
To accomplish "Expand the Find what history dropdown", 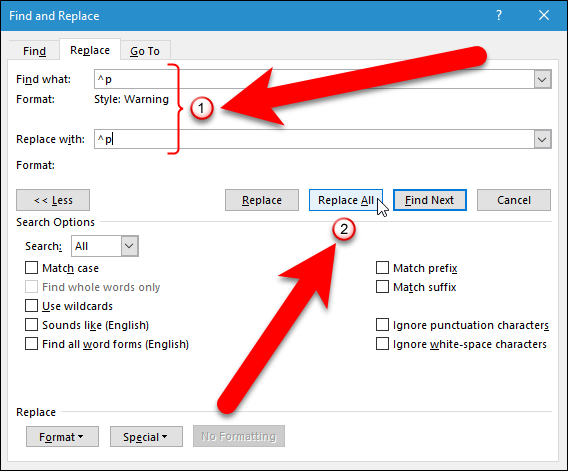I will [542, 79].
